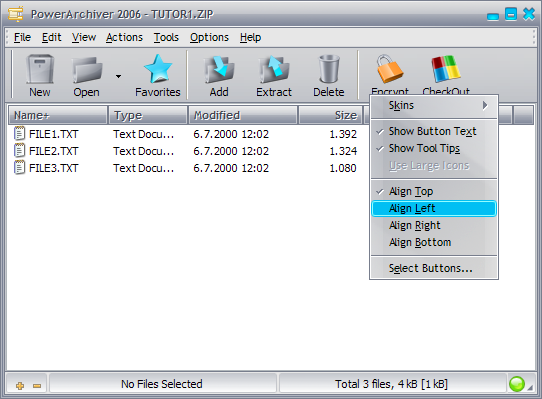Screen dimensions: 542x399
Task: Open the dropdown arrow next to Open
Action: coord(119,76)
